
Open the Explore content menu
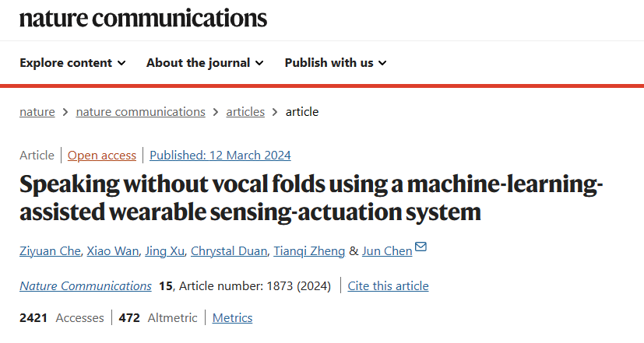pyautogui.click(x=72, y=63)
